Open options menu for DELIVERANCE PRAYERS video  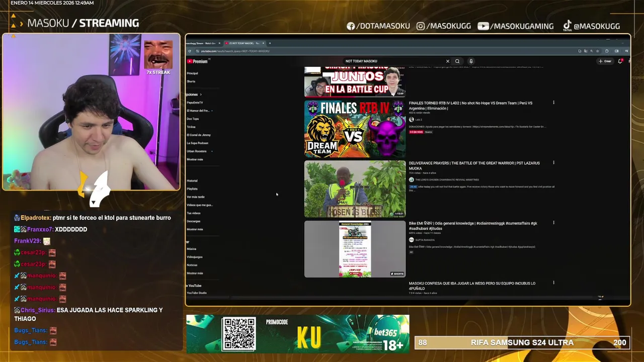[553, 162]
